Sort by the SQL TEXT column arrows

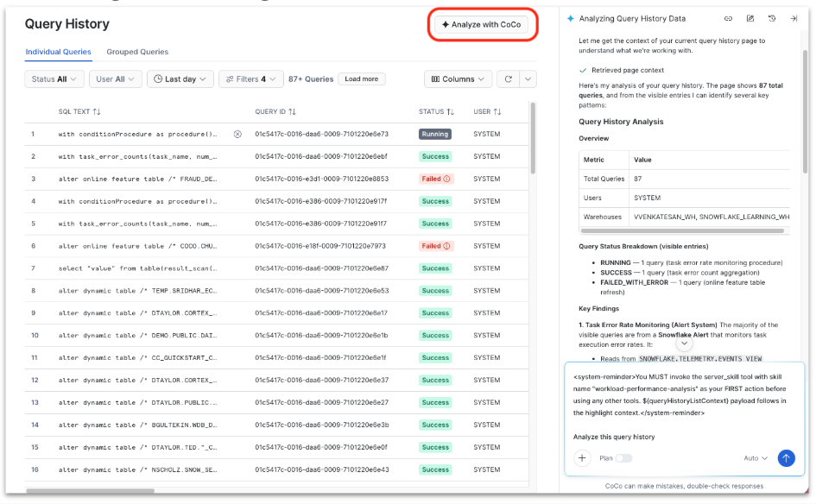(97, 112)
